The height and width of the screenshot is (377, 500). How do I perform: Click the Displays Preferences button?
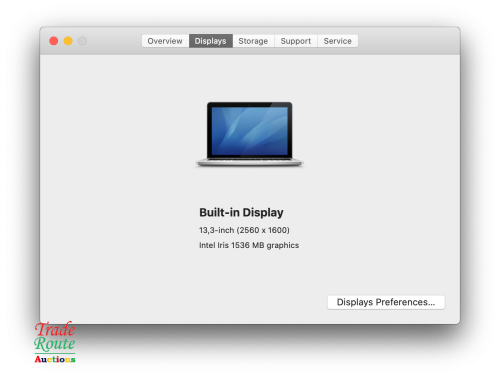[x=386, y=302]
